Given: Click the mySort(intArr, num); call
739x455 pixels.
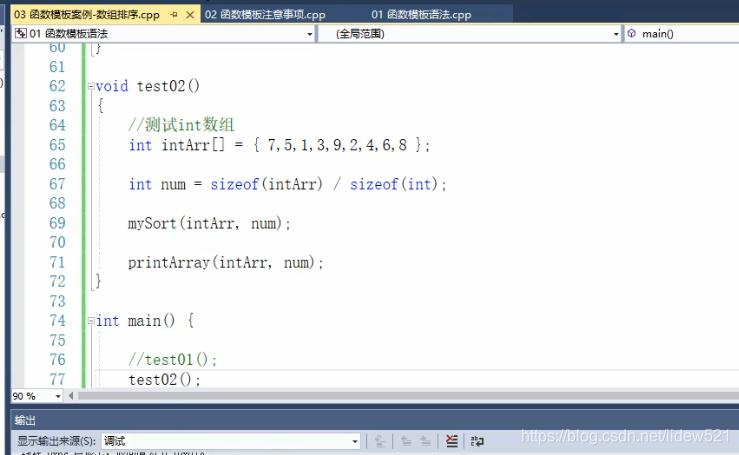Looking at the screenshot, I should [x=209, y=223].
